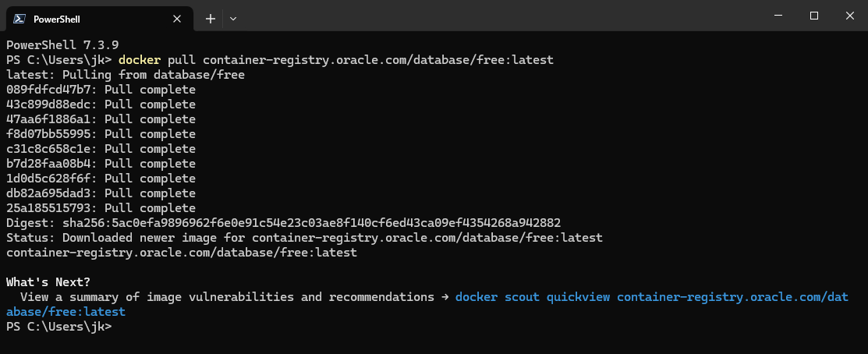Click the PowerShell 7.3.9 version text
The image size is (868, 354).
click(62, 44)
